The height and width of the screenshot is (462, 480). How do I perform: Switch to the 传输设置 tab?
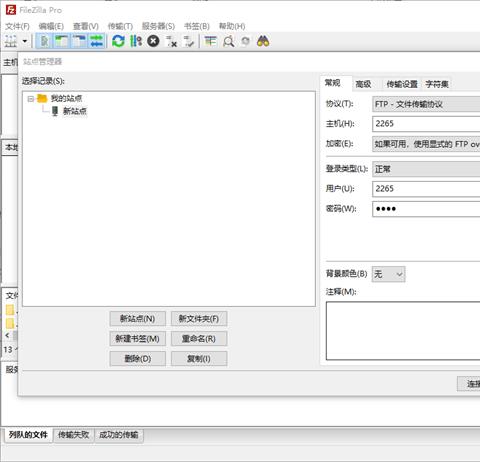coord(402,84)
